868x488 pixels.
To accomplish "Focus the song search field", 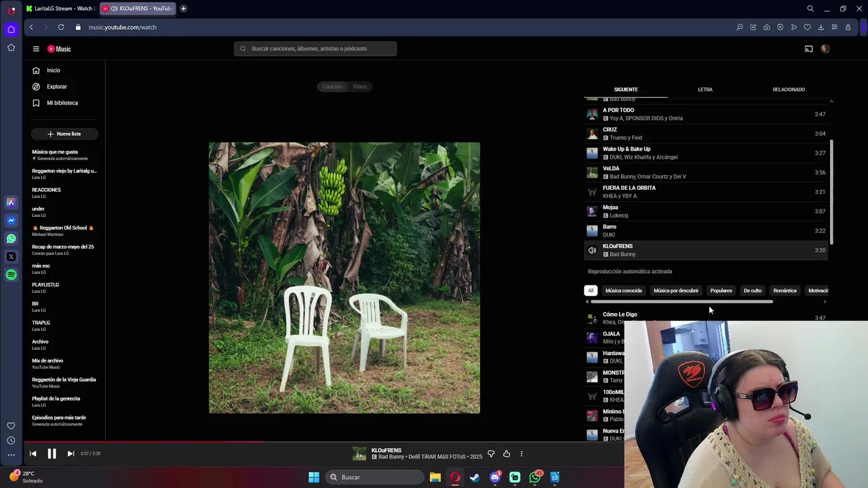I will tap(315, 49).
